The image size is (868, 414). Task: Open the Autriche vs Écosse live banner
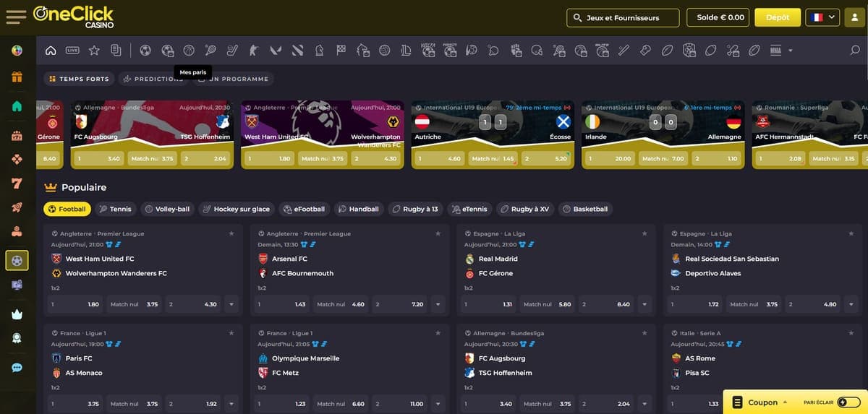pyautogui.click(x=493, y=134)
